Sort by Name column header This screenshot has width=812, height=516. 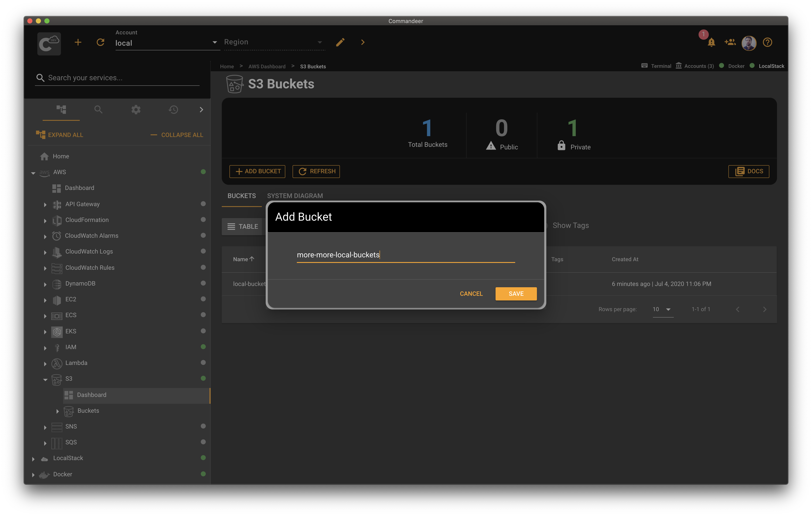point(244,259)
